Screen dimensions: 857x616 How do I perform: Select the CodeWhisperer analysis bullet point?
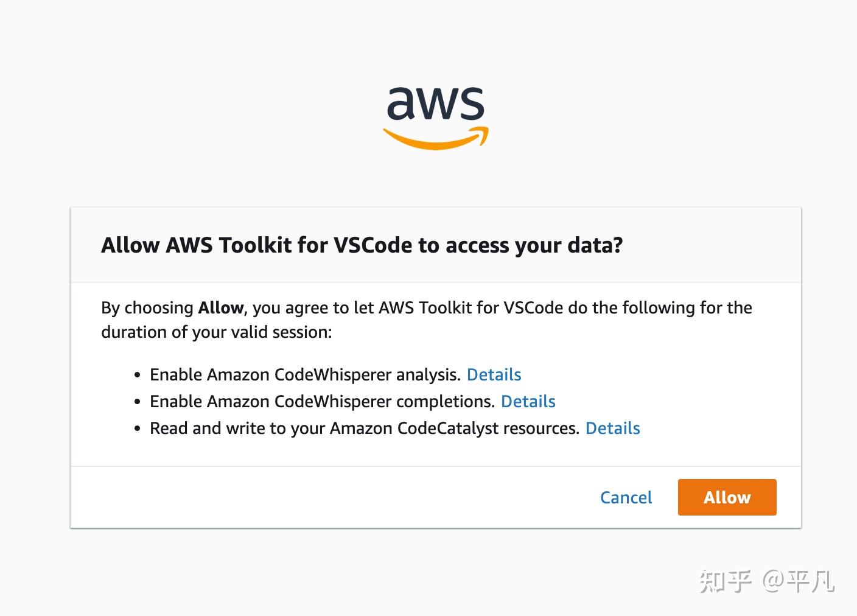(x=304, y=374)
